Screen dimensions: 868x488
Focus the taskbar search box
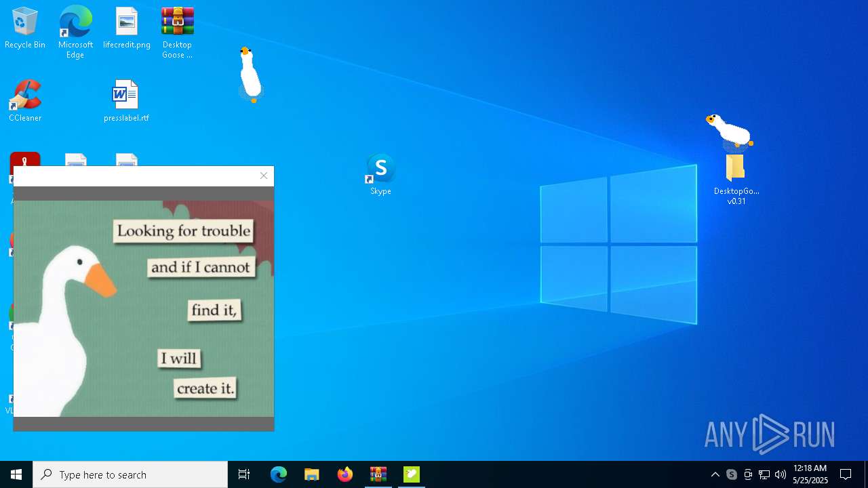coord(130,474)
